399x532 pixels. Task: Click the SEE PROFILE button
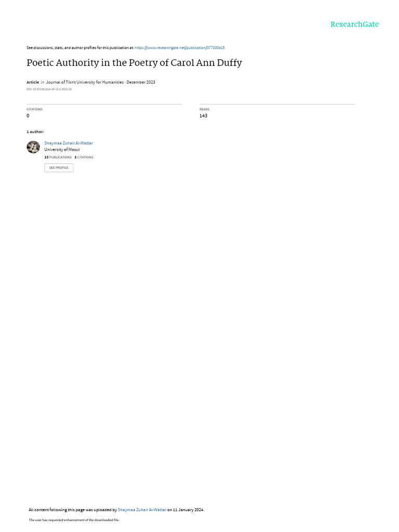point(59,168)
